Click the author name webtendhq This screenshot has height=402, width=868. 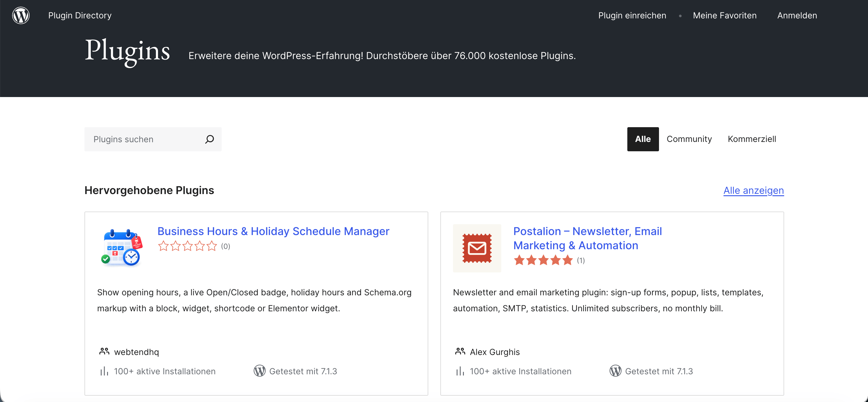tap(136, 352)
